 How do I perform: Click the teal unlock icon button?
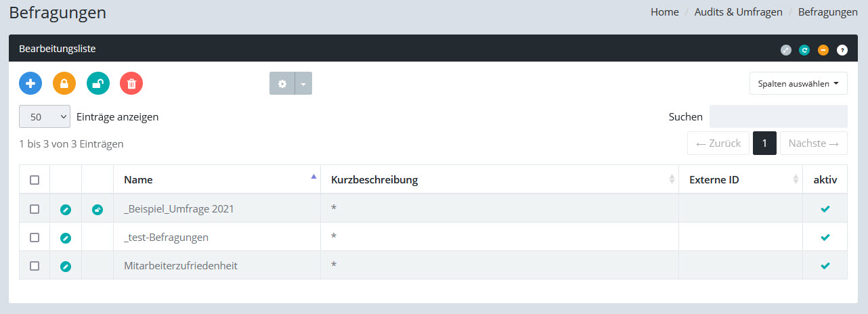tap(98, 83)
